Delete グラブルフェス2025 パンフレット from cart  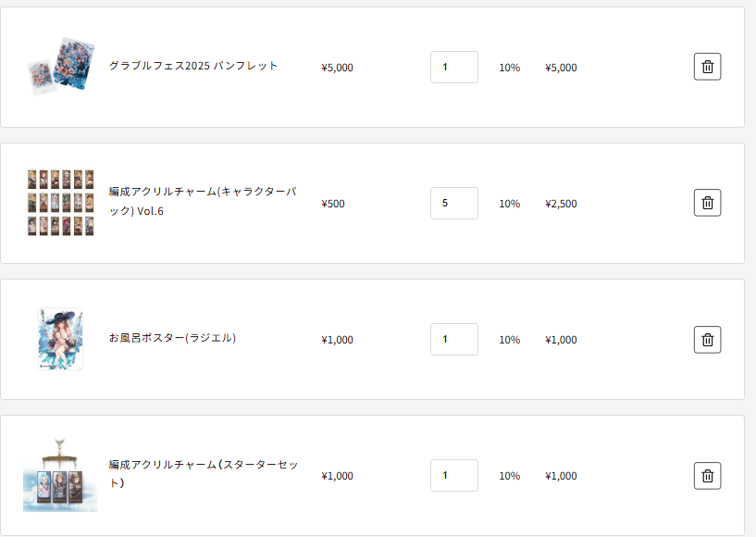click(x=707, y=67)
